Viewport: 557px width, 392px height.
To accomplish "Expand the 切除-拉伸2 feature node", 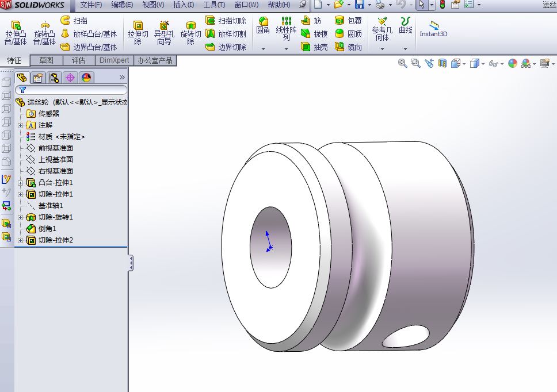I will 20,240.
